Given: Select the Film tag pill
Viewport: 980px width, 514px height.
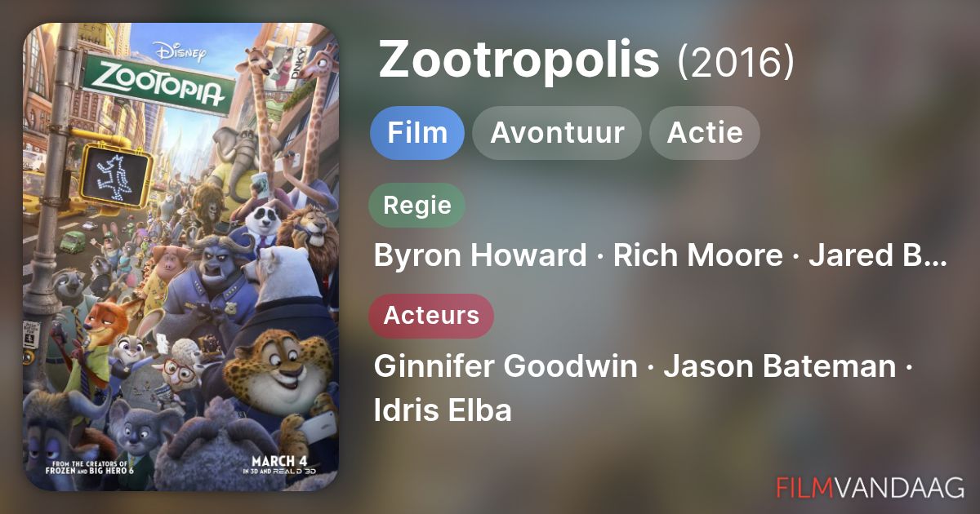Looking at the screenshot, I should point(417,133).
